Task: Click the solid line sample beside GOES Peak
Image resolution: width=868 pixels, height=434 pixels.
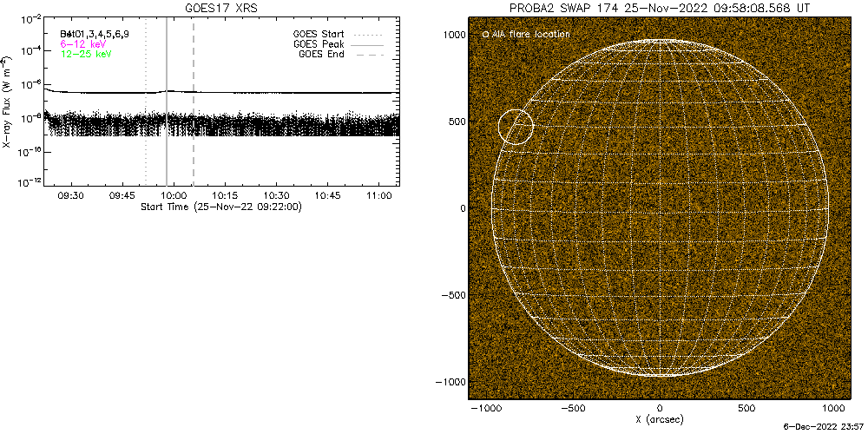Action: [x=368, y=44]
